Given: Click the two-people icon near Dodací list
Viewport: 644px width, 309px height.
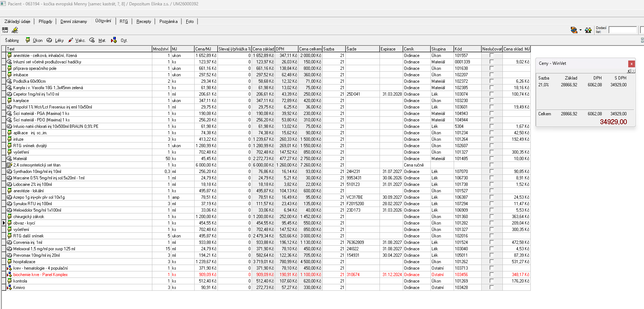Looking at the screenshot, I should coord(588,30).
